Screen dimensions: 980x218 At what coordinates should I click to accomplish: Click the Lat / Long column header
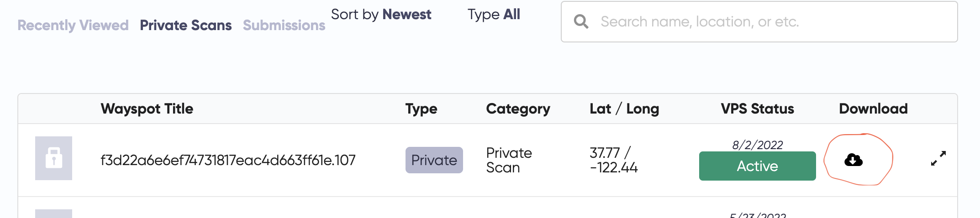click(624, 109)
